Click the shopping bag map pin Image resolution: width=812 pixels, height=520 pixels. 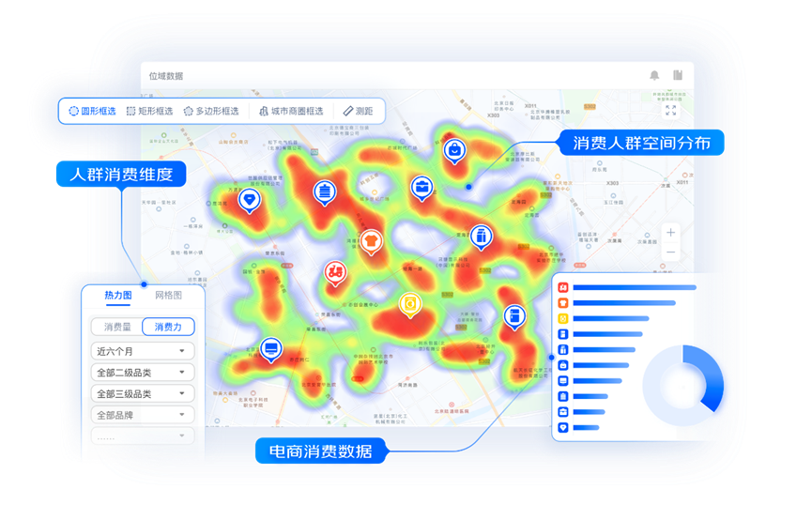[454, 151]
